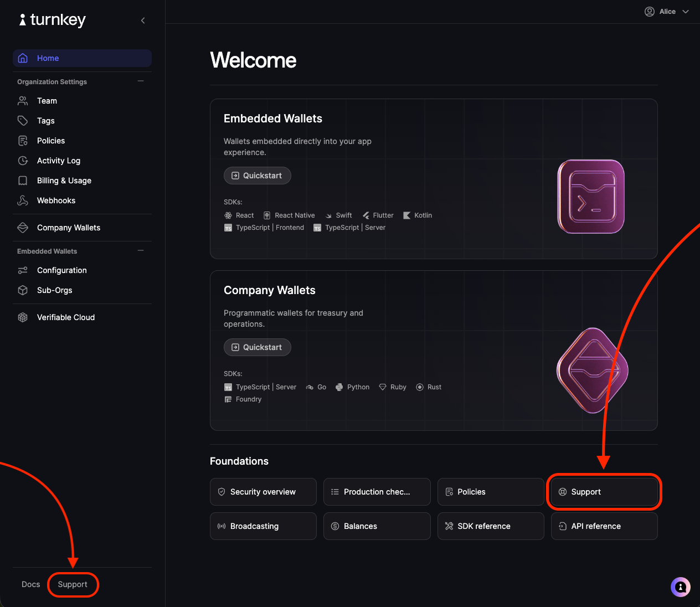Image resolution: width=700 pixels, height=607 pixels.
Task: Click the Tags label icon
Action: point(23,121)
